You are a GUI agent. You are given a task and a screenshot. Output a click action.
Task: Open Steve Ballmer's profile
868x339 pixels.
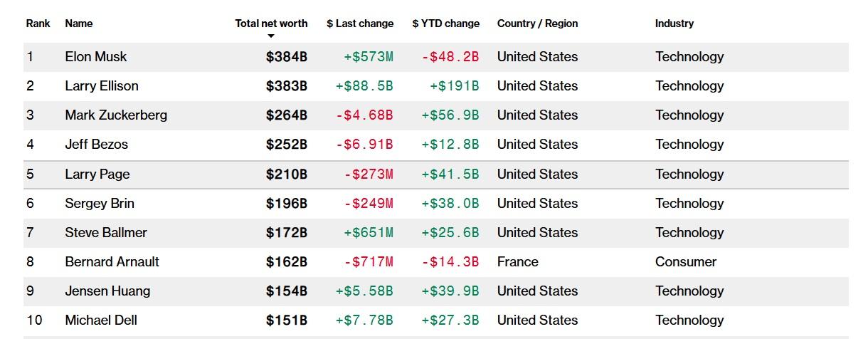point(106,233)
